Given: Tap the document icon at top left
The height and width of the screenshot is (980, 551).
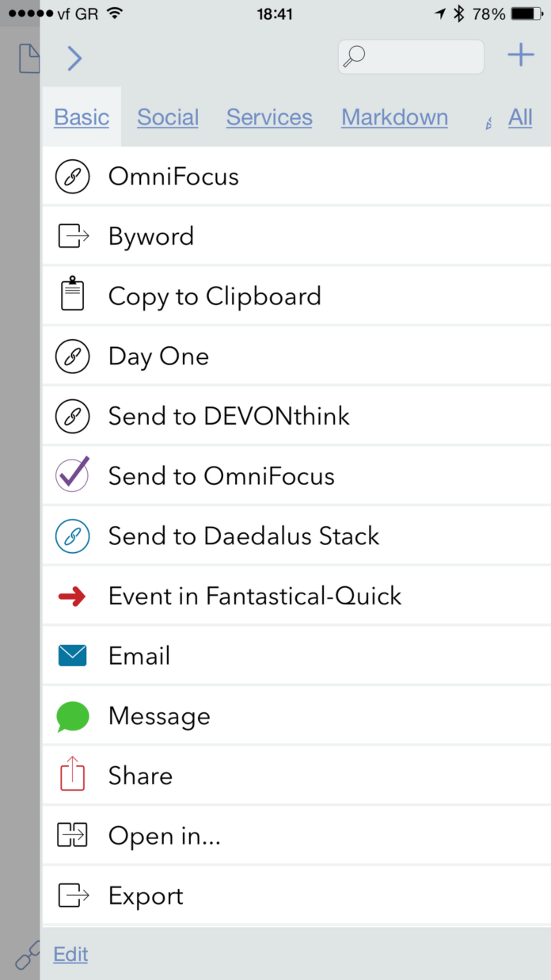Looking at the screenshot, I should 28,59.
